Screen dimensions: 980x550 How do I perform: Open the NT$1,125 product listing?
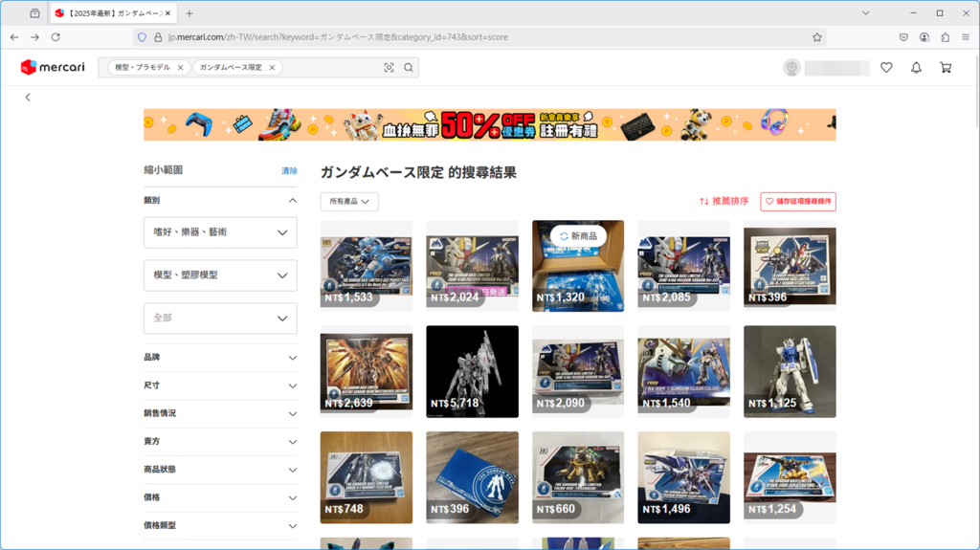[x=790, y=371]
